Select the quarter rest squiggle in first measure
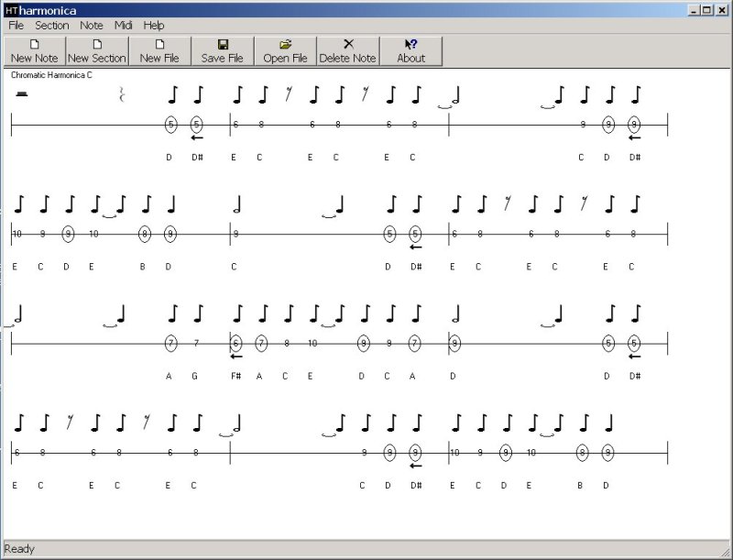Image resolution: width=733 pixels, height=560 pixels. 122,94
